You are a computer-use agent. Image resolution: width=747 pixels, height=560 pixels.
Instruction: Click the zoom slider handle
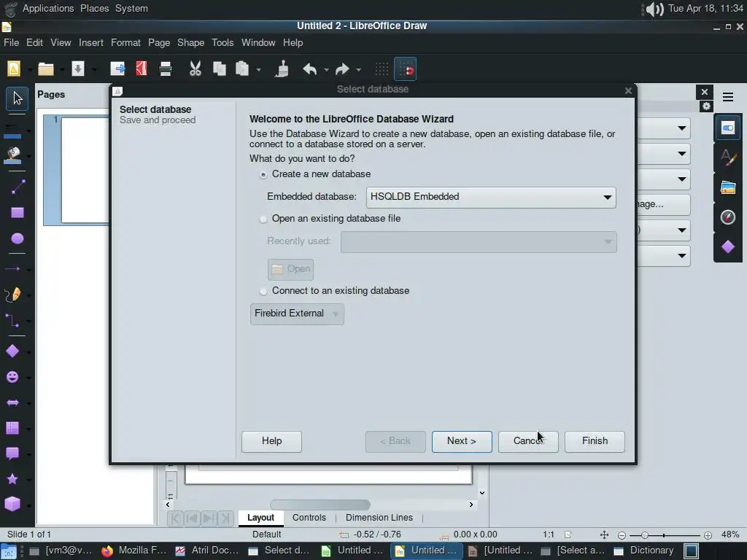[x=645, y=535]
